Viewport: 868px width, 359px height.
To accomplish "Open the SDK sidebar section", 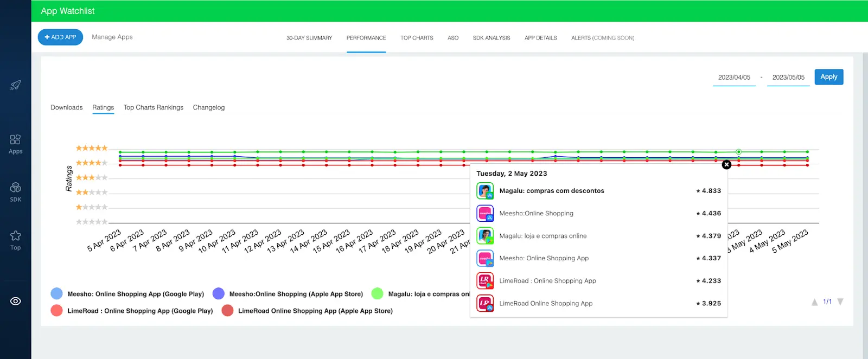I will [15, 192].
